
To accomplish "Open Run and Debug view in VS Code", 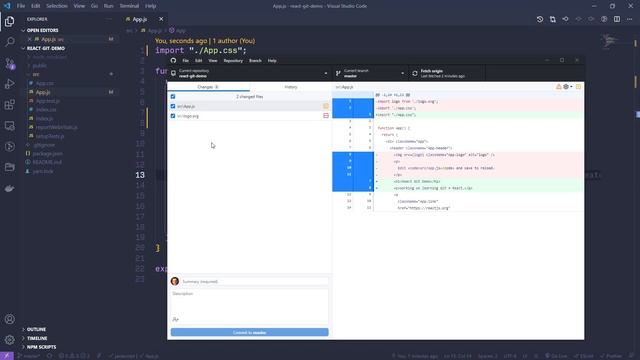I will pyautogui.click(x=9, y=84).
